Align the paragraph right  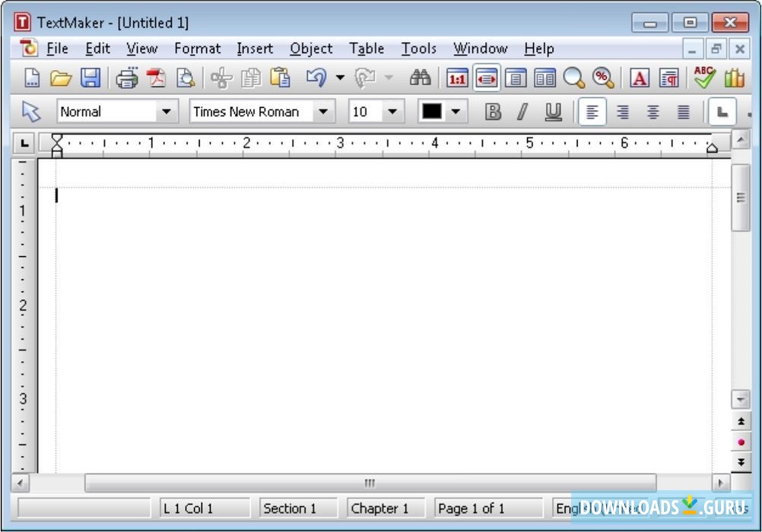coord(623,112)
